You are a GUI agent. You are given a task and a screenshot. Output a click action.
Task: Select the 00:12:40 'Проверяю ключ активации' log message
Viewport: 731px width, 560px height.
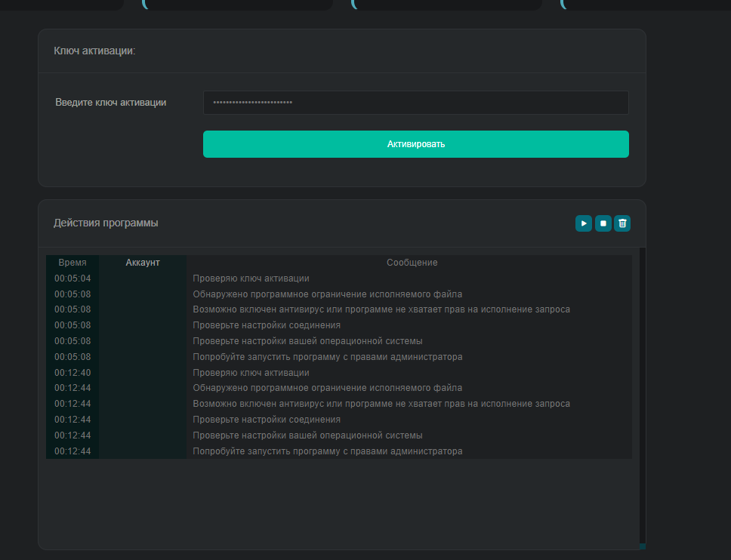click(251, 373)
